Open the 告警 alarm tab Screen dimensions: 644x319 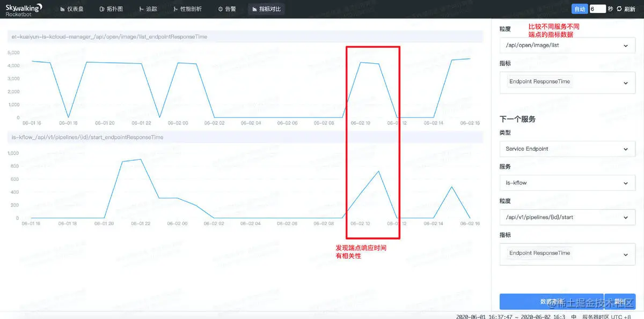(x=227, y=9)
